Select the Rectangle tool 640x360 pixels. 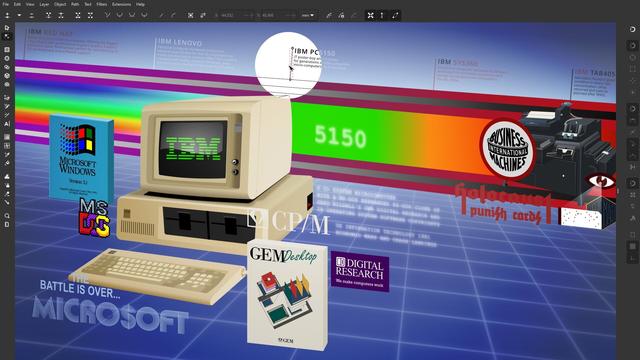click(x=7, y=49)
